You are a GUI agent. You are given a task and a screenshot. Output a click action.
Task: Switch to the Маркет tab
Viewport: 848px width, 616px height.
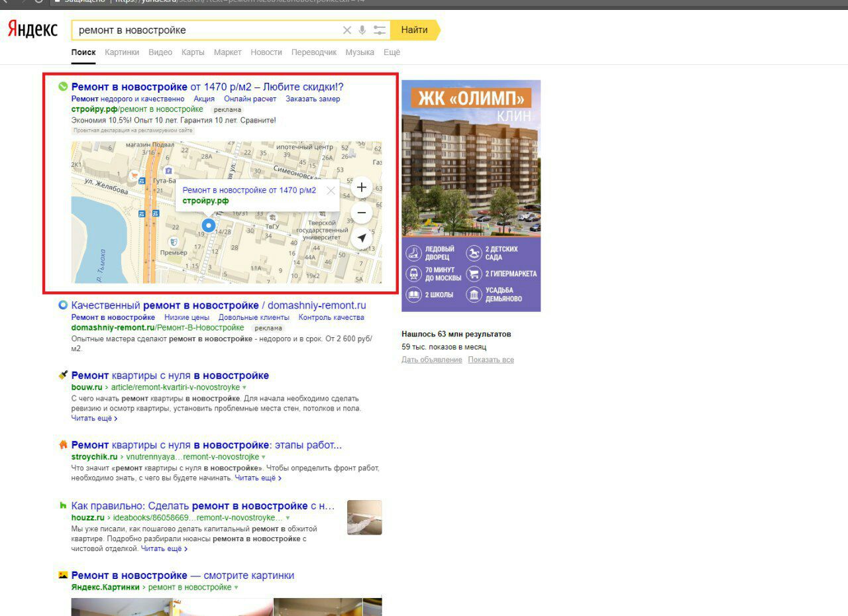coord(228,52)
